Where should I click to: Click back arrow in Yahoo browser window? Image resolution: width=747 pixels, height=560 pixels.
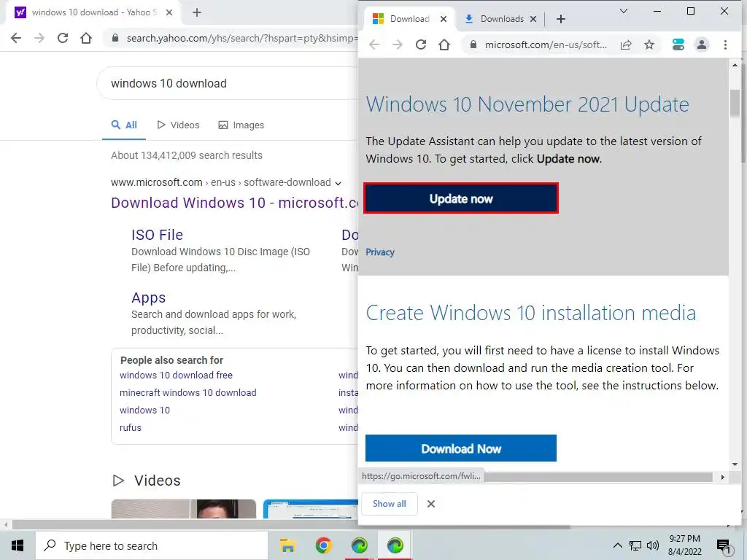coord(16,38)
